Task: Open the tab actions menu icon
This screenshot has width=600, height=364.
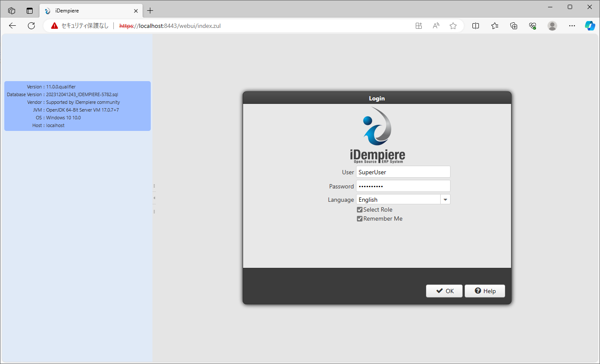Action: 30,11
